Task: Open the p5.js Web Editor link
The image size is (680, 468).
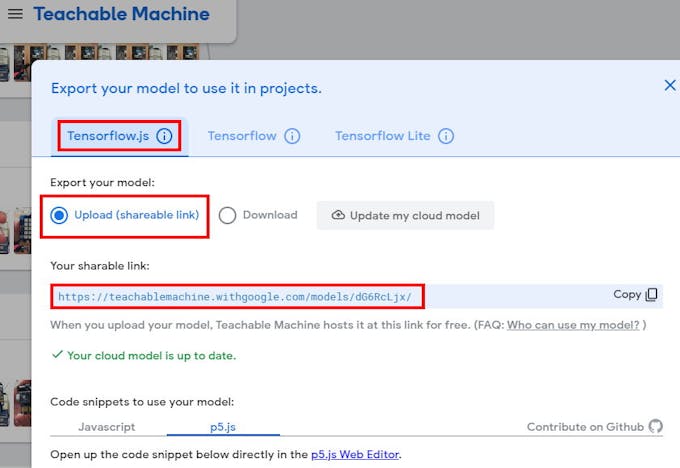Action: pyautogui.click(x=355, y=455)
